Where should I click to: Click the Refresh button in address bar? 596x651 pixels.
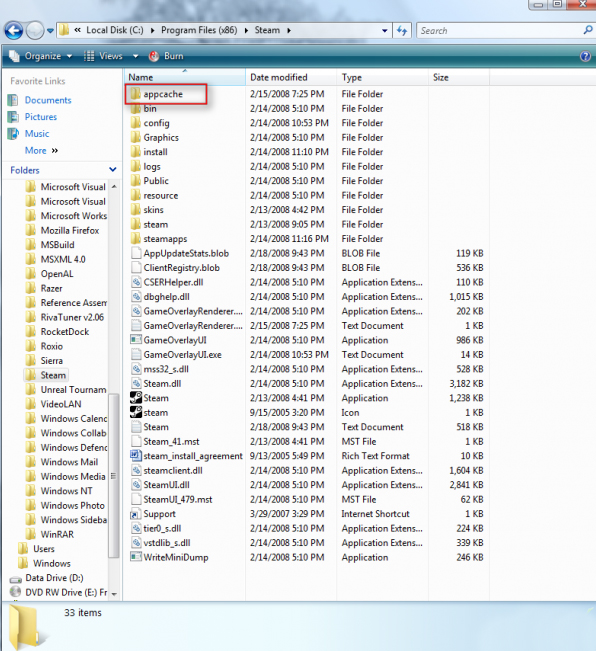click(402, 30)
